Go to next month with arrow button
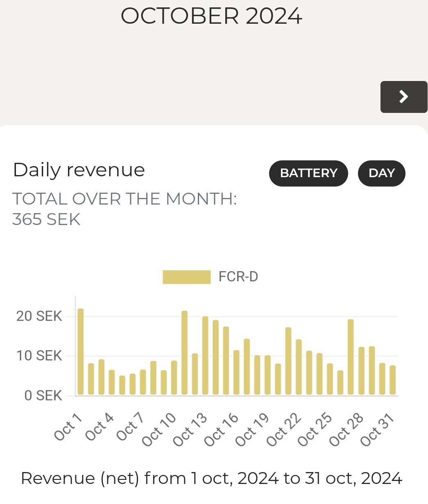Viewport: 428px width, 504px height. click(x=403, y=97)
